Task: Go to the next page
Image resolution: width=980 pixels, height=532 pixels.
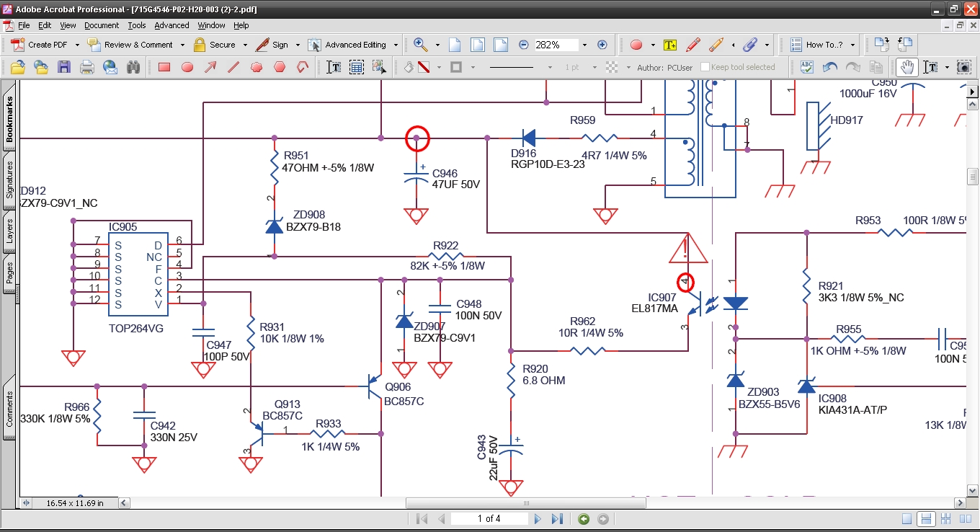Action: (x=538, y=519)
